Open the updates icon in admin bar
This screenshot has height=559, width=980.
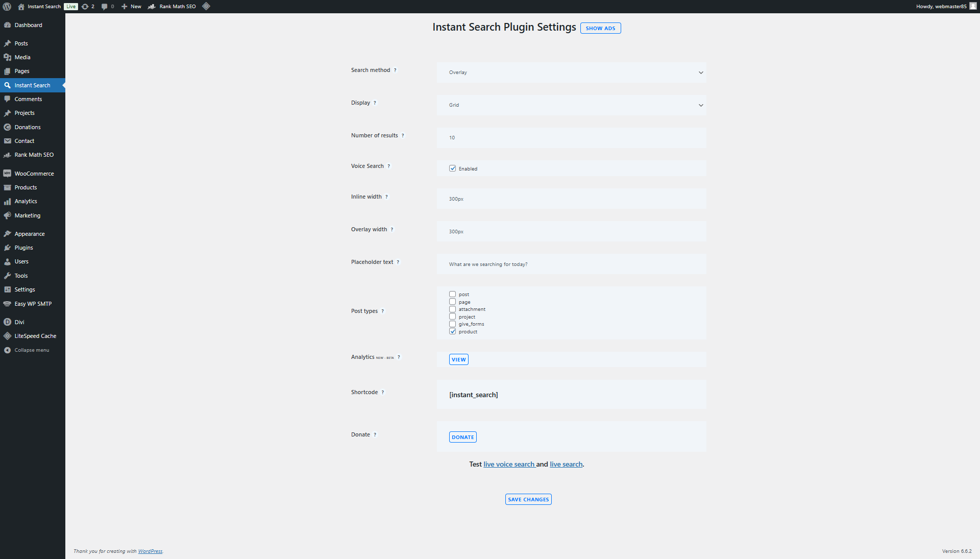(85, 7)
